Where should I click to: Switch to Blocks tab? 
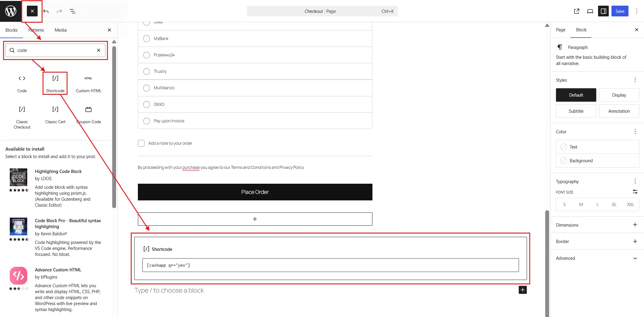11,30
